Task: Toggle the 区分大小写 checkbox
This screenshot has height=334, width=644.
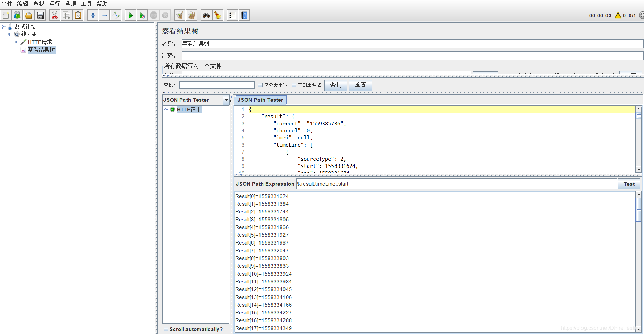Action: [x=260, y=85]
